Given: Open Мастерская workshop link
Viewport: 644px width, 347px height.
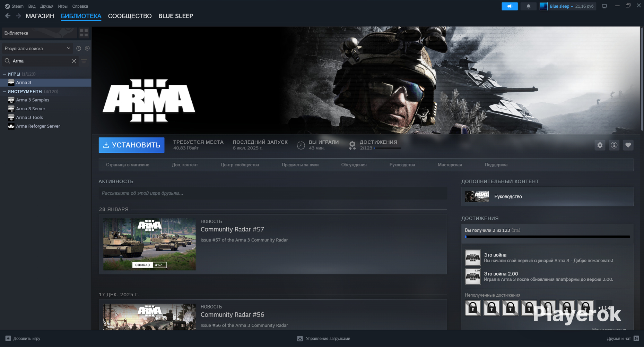Looking at the screenshot, I should (450, 165).
